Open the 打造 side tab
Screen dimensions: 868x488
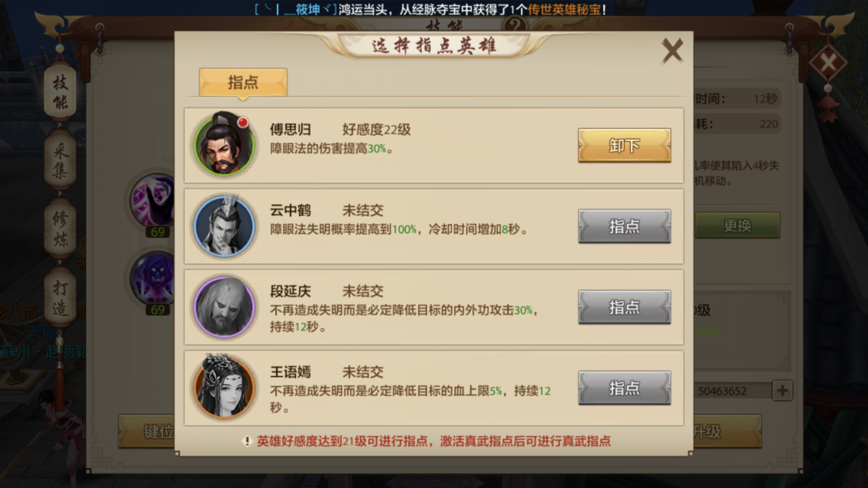pyautogui.click(x=60, y=298)
